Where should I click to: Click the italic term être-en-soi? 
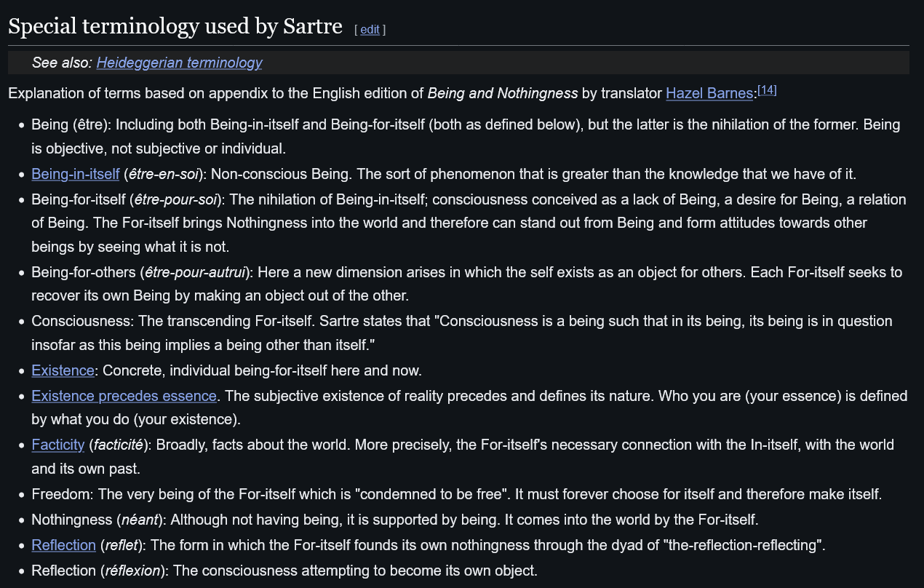[163, 174]
